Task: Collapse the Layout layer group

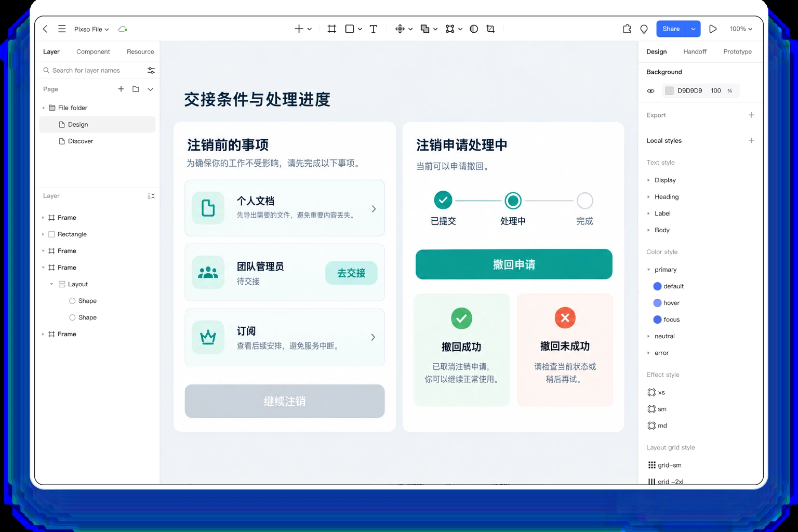Action: click(51, 284)
